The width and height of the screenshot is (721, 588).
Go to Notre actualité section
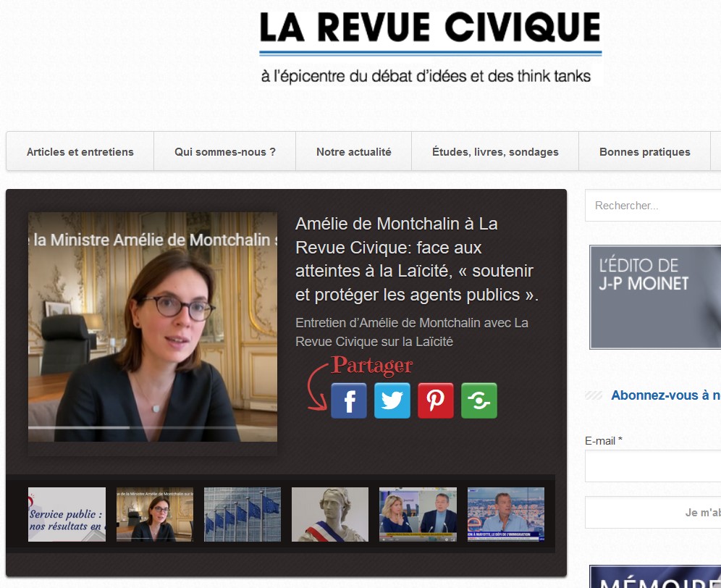(x=353, y=151)
